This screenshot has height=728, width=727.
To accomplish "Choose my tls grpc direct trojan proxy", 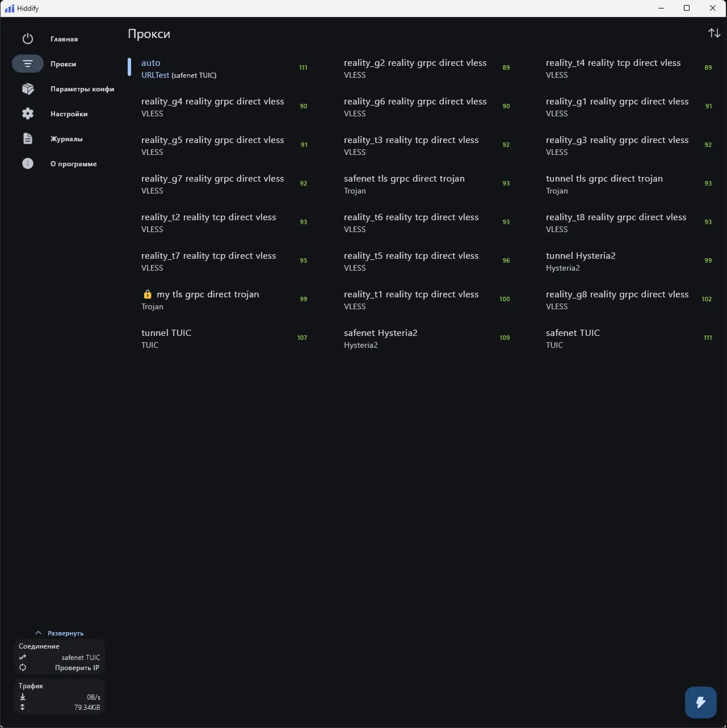I will pos(224,300).
